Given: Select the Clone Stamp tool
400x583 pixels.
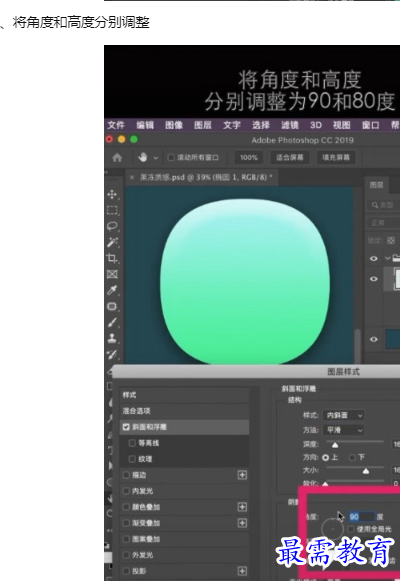Looking at the screenshot, I should (x=112, y=338).
